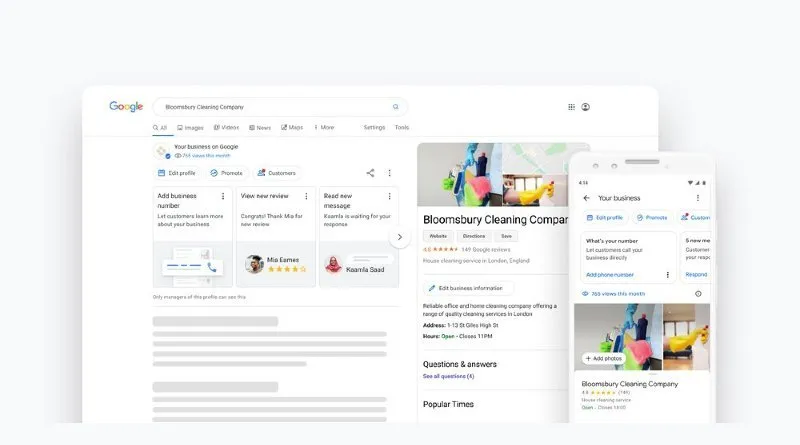The height and width of the screenshot is (445, 800).
Task: Click the 765 views this month link
Action: [x=203, y=156]
